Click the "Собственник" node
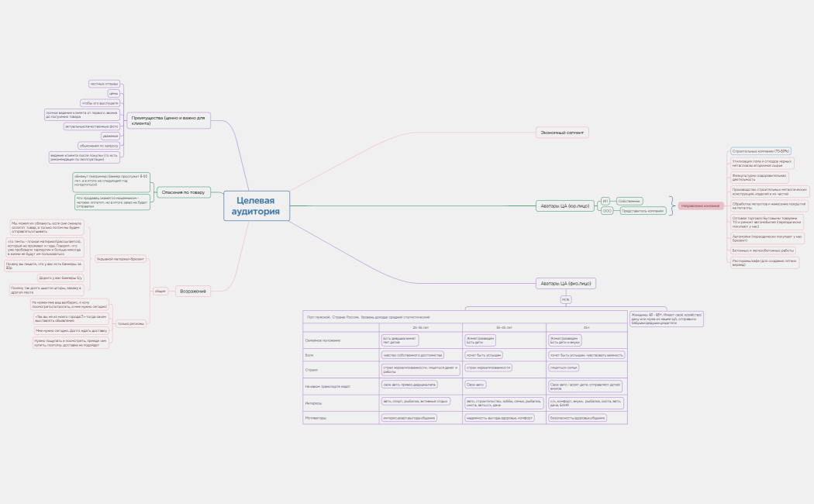The width and height of the screenshot is (814, 504). coord(629,201)
